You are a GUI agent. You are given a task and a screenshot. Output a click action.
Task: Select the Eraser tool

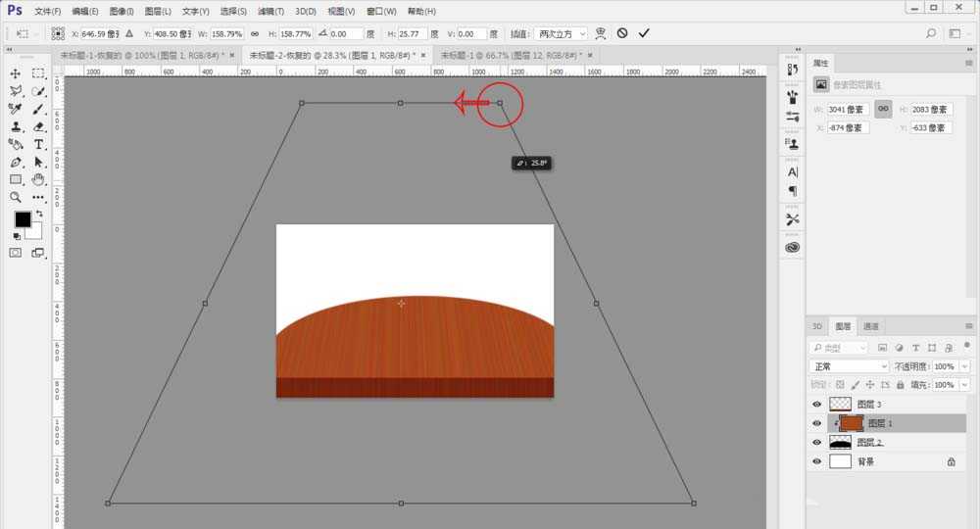pyautogui.click(x=39, y=126)
